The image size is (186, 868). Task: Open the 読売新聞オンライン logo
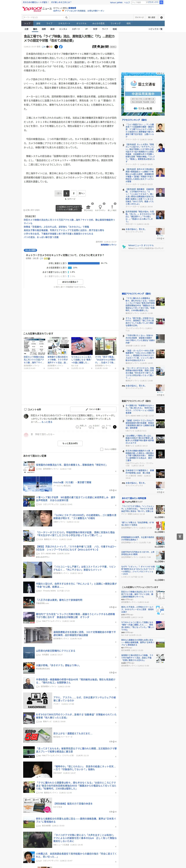pyautogui.click(x=104, y=47)
